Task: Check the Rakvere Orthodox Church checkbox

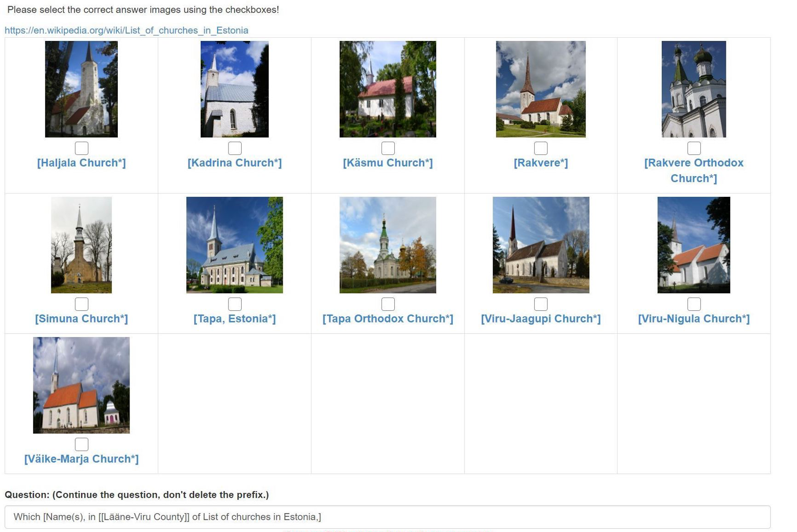Action: tap(693, 148)
